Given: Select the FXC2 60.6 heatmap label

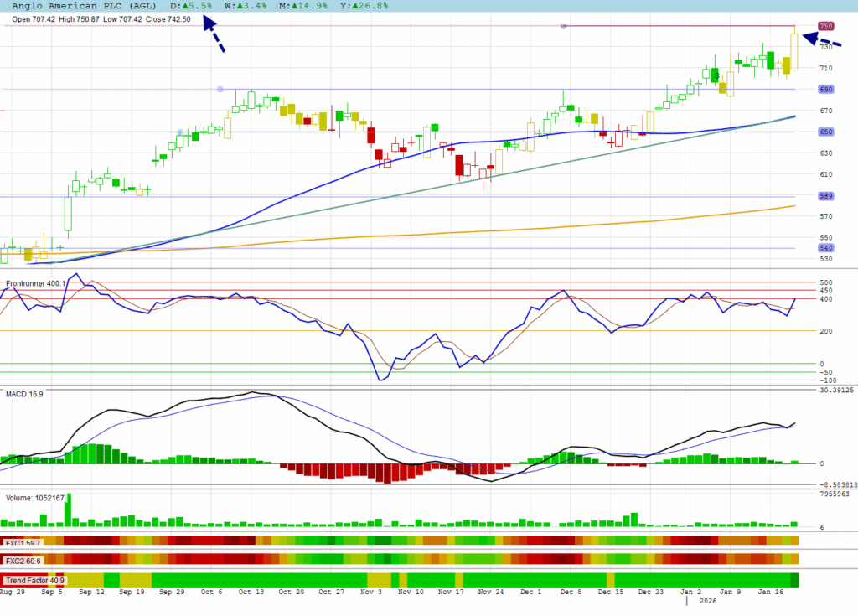Looking at the screenshot, I should click(23, 561).
